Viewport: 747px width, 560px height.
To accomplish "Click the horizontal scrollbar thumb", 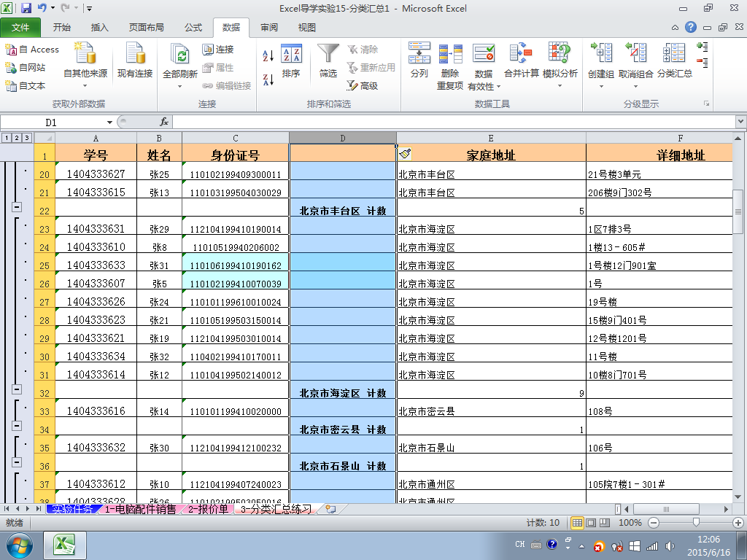I will coord(666,509).
